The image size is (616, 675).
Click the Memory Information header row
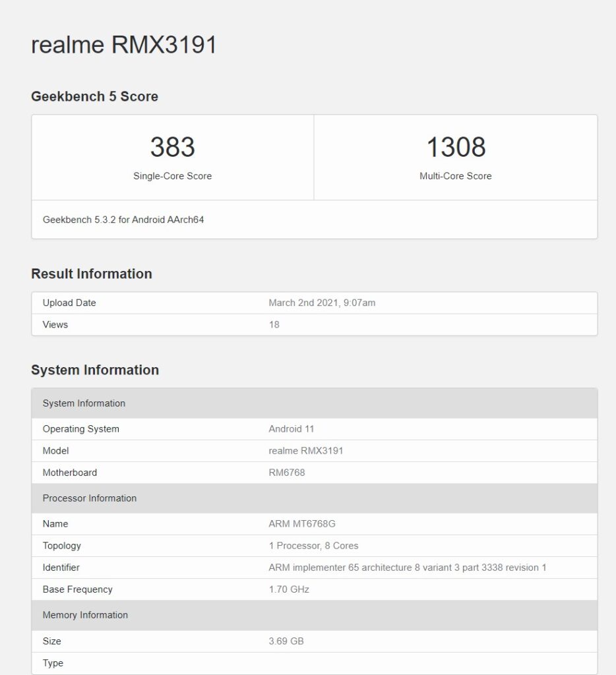pos(86,615)
